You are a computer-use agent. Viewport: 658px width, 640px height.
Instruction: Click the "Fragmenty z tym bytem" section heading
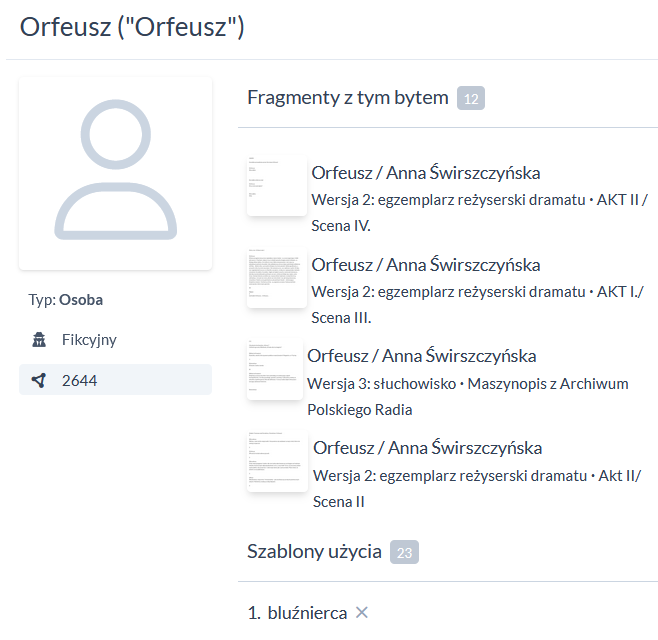(x=347, y=97)
